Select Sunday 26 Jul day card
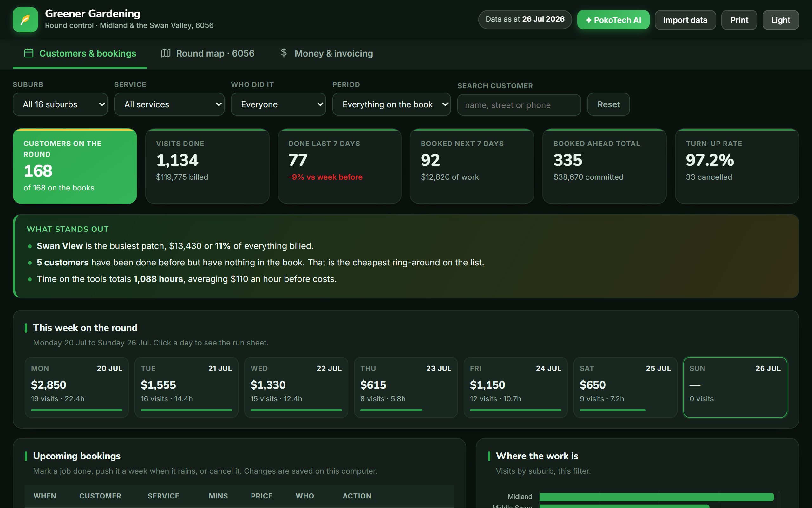 [735, 387]
